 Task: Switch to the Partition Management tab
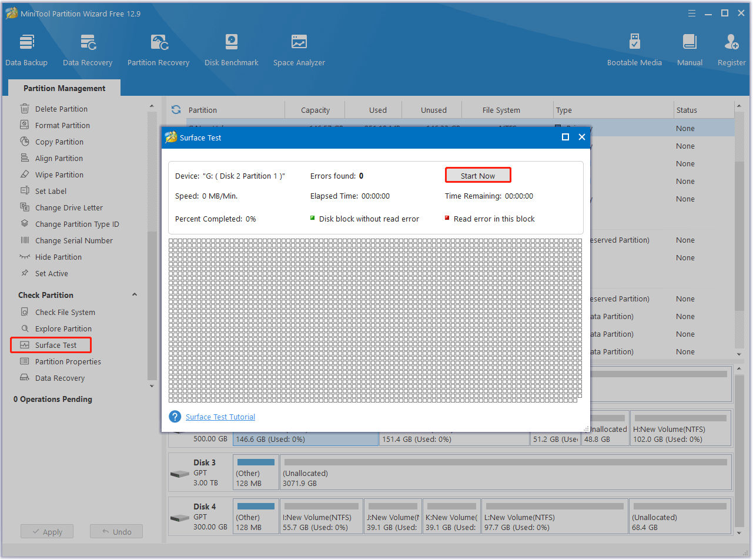point(65,88)
